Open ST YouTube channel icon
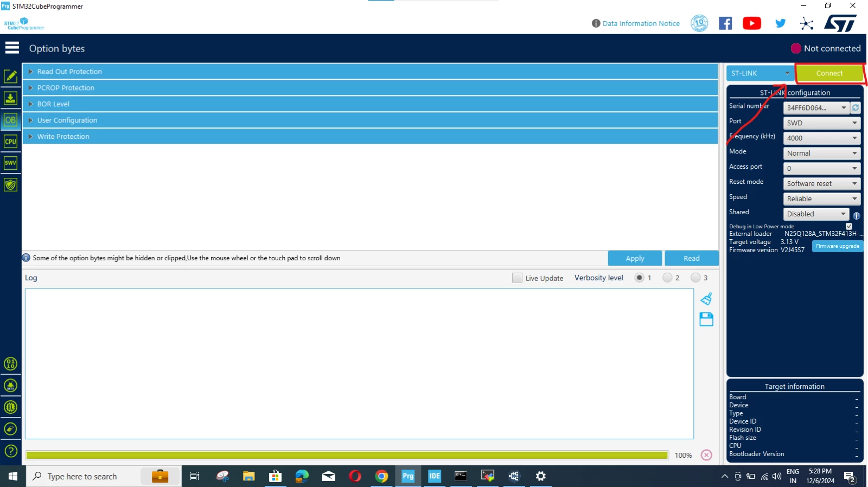Image resolution: width=868 pixels, height=487 pixels. [x=752, y=23]
